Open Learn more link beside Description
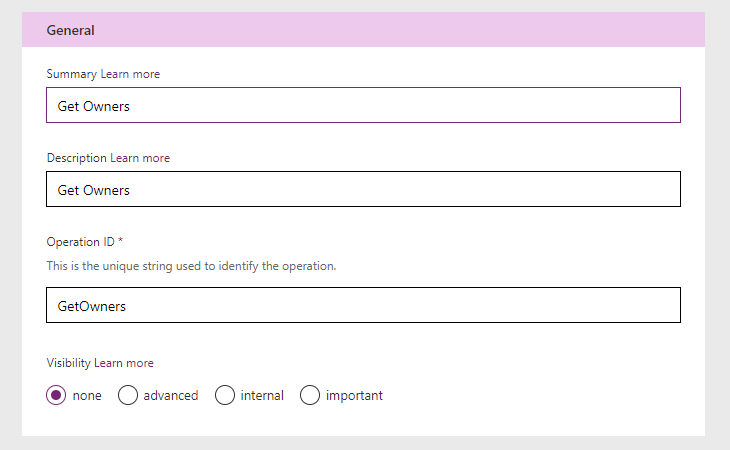This screenshot has height=450, width=730. (x=140, y=158)
